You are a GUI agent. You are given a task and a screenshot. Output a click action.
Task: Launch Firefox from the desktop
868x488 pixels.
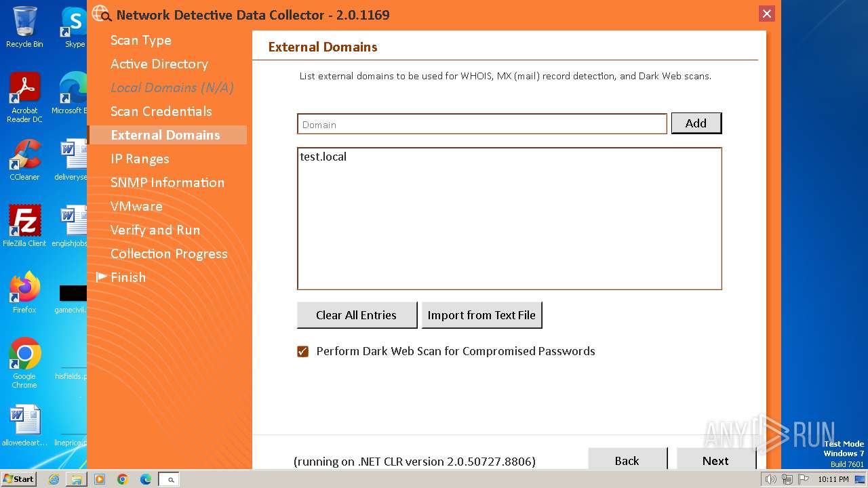click(24, 293)
